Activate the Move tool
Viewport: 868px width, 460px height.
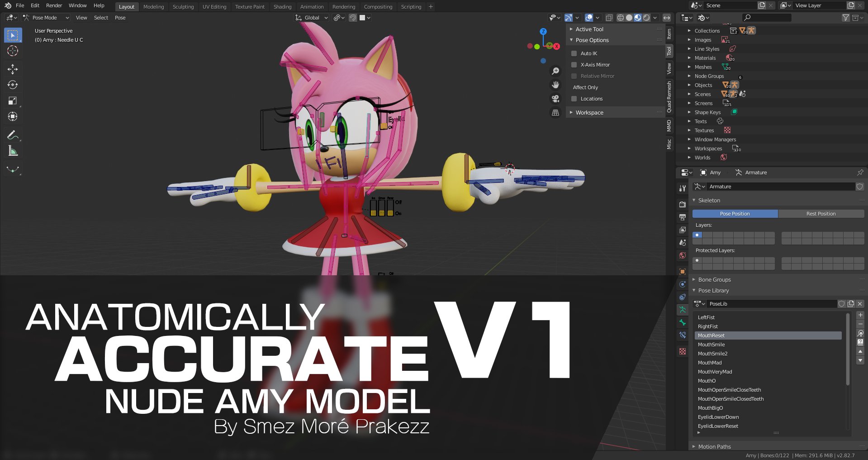(13, 69)
